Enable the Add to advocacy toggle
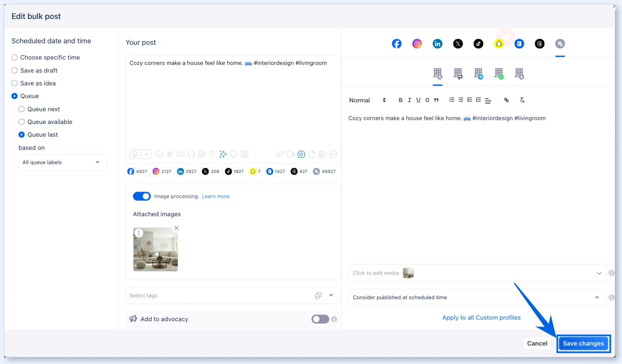The width and height of the screenshot is (622, 364). click(320, 319)
